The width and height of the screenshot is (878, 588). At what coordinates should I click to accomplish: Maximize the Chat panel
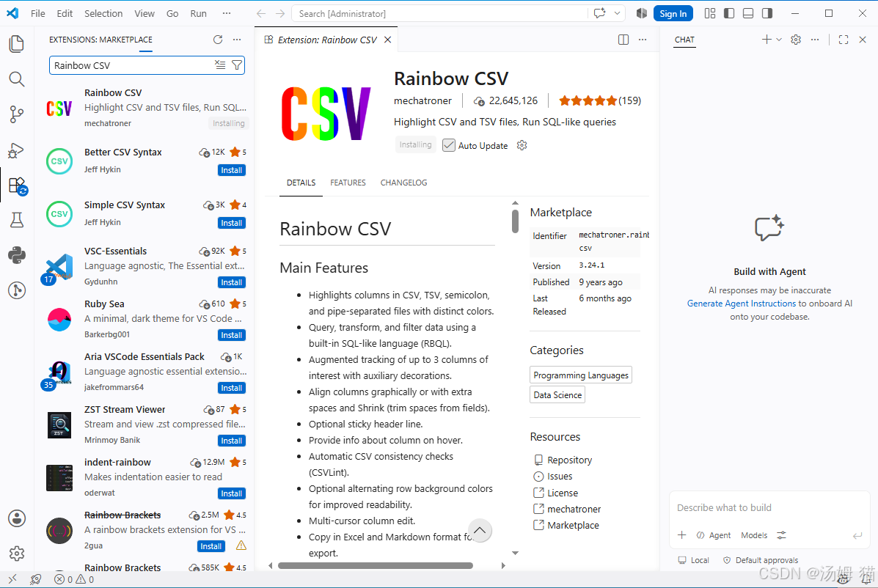844,40
